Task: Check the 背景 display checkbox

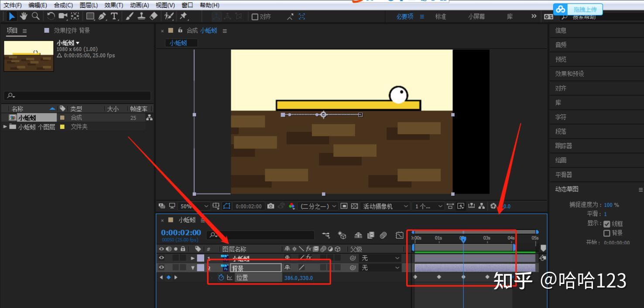Action: coord(606,233)
